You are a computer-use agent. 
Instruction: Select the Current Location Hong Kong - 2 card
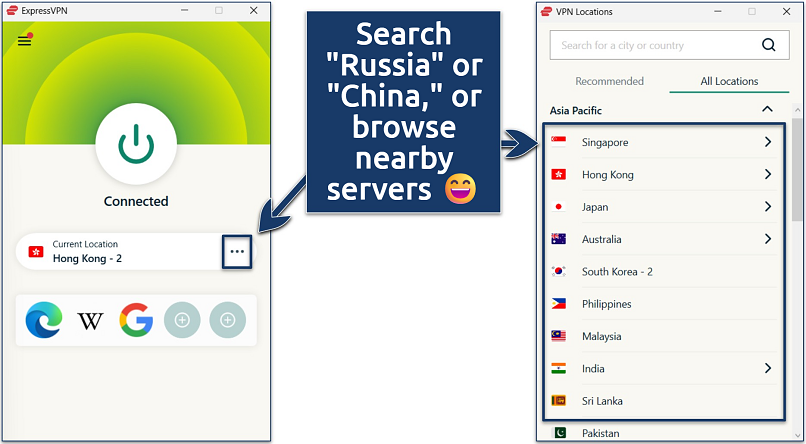120,252
